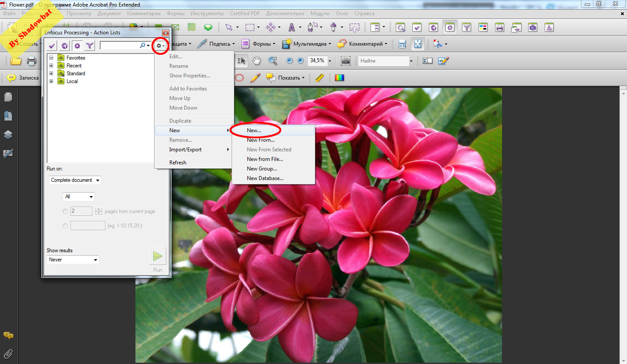This screenshot has width=627, height=364.
Task: Click the fit page icon
Action: tap(417, 44)
